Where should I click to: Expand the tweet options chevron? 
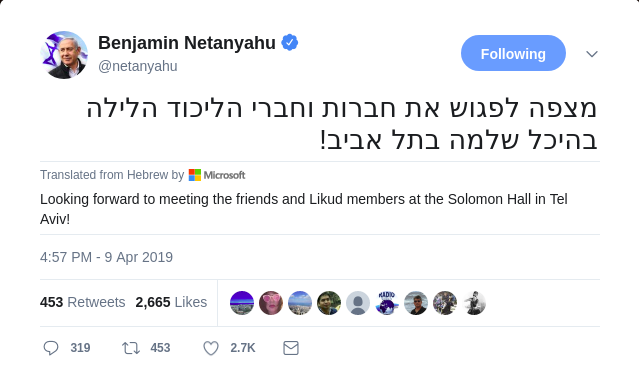(592, 54)
